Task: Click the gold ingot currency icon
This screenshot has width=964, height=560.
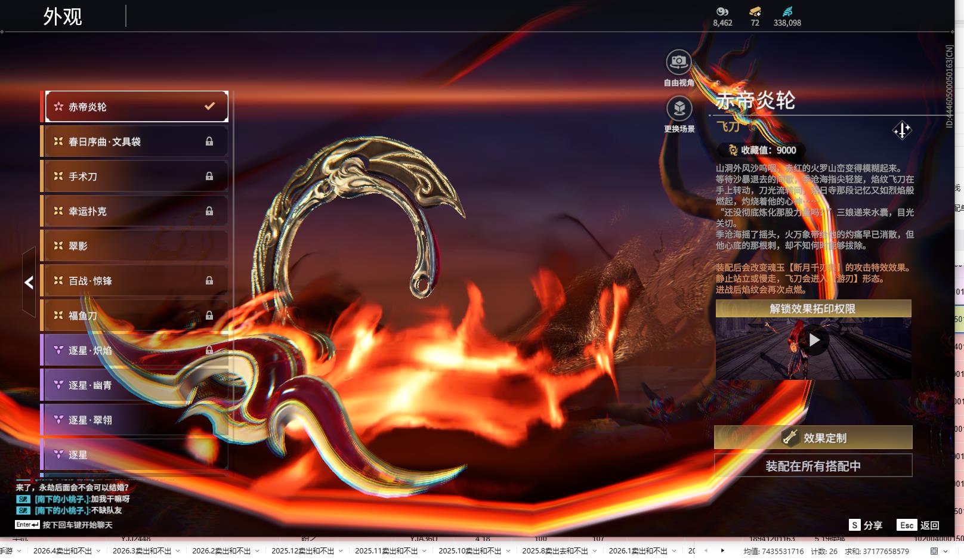Action: 755,11
